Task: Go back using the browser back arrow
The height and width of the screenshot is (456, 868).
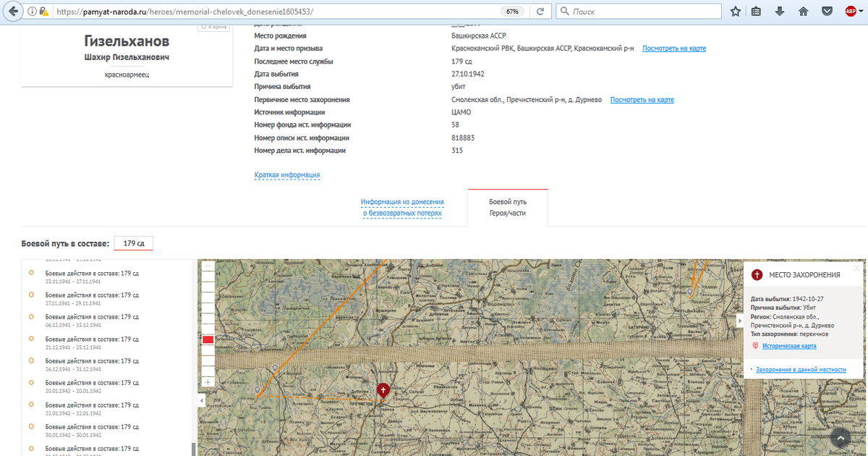Action: (12, 12)
